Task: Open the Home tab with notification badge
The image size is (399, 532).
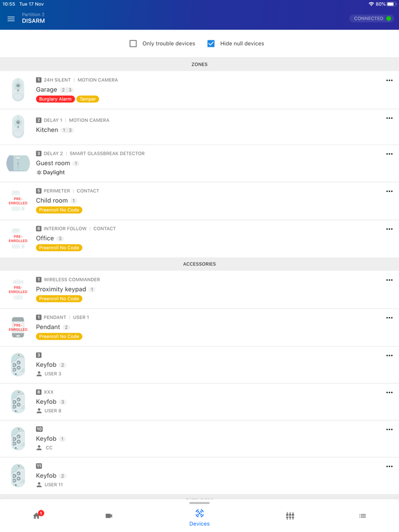Action: [36, 515]
